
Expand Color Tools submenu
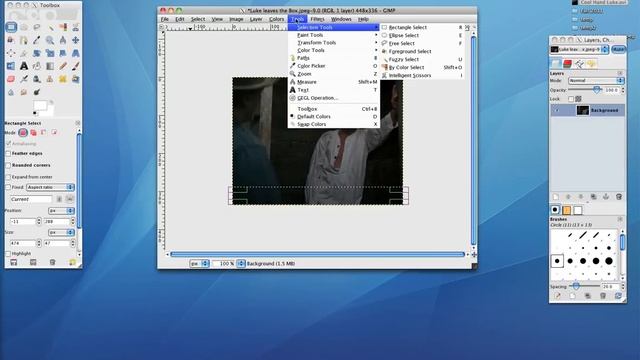click(333, 50)
